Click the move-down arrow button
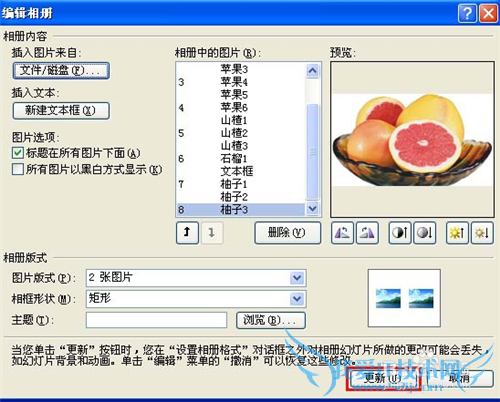 pyautogui.click(x=212, y=232)
